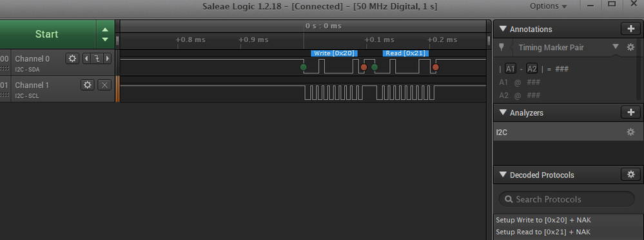
Task: Select 'Setup Read to [0x21] + NAK' row
Action: [x=569, y=232]
